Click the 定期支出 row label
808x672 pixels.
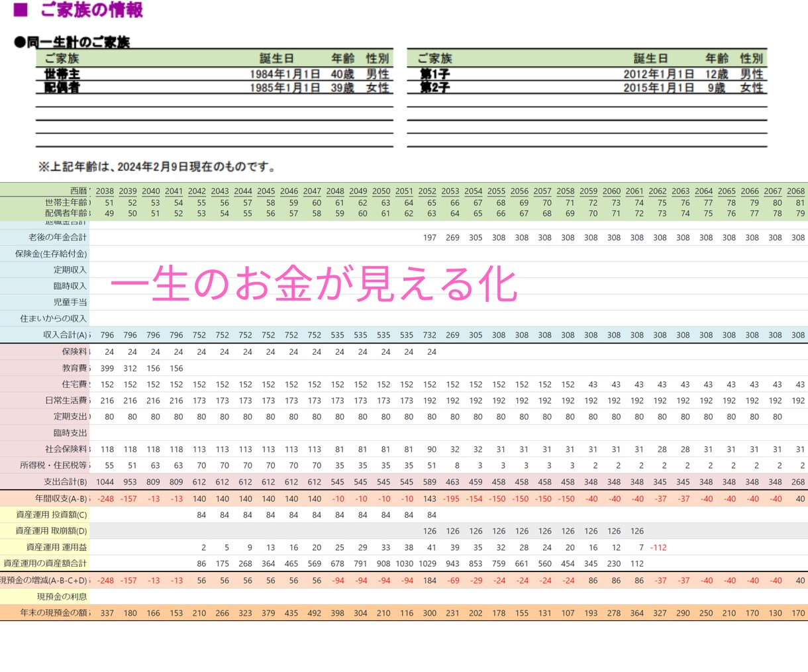click(x=70, y=417)
